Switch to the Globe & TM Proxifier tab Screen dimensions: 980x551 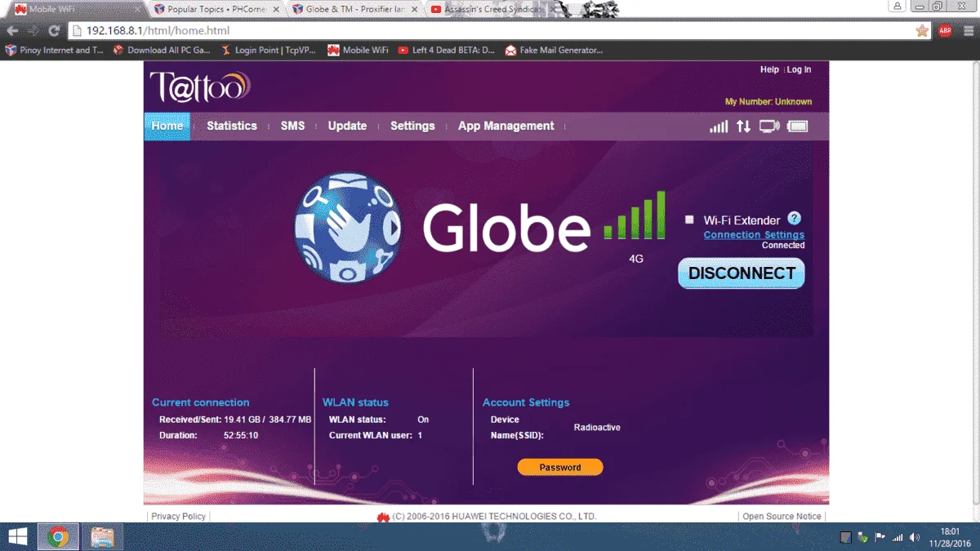pyautogui.click(x=354, y=10)
